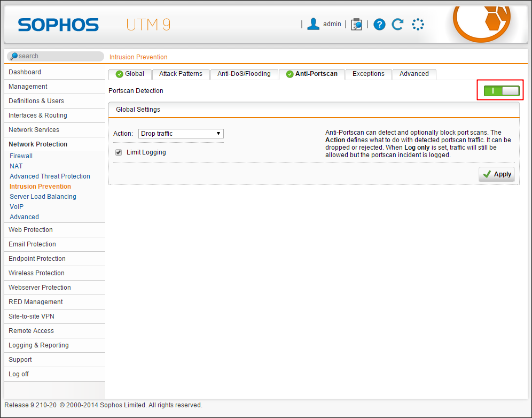Expand the Interfaces & Routing section
The height and width of the screenshot is (418, 532).
click(37, 115)
